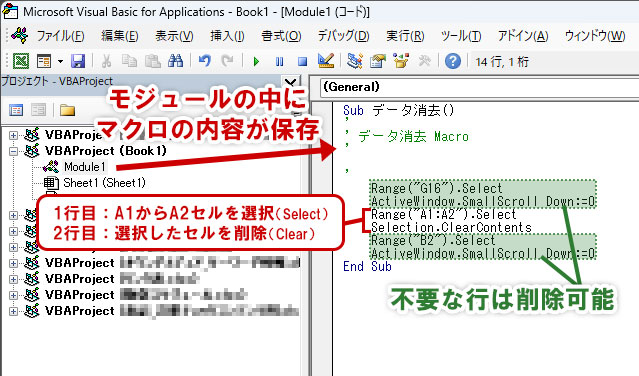Click the Insert UserForm toolbar icon

click(x=44, y=62)
